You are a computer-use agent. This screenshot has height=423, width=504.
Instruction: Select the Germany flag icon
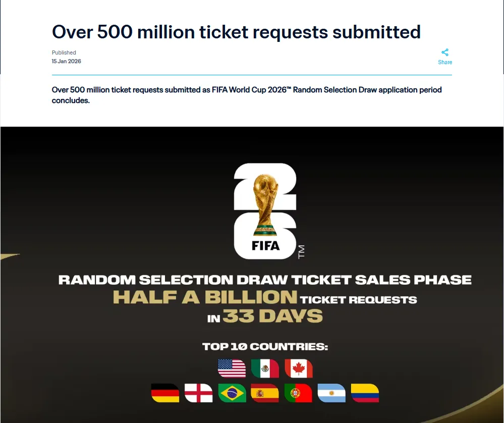pyautogui.click(x=165, y=393)
